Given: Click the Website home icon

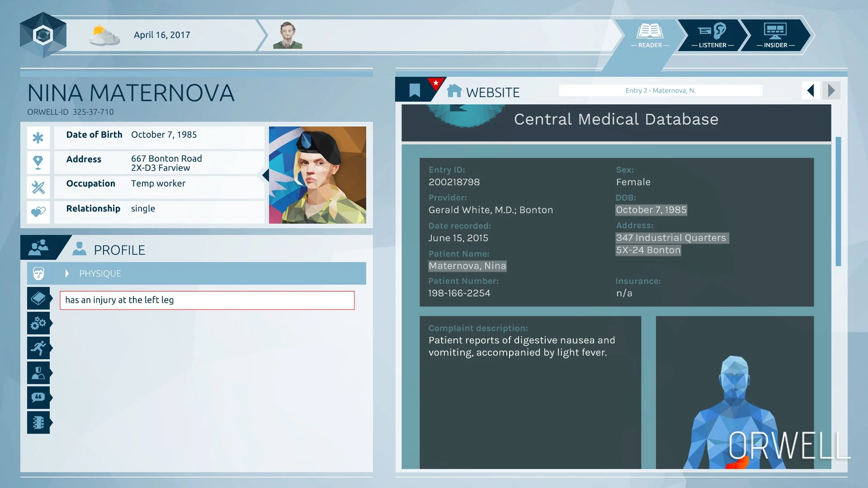Looking at the screenshot, I should click(454, 91).
